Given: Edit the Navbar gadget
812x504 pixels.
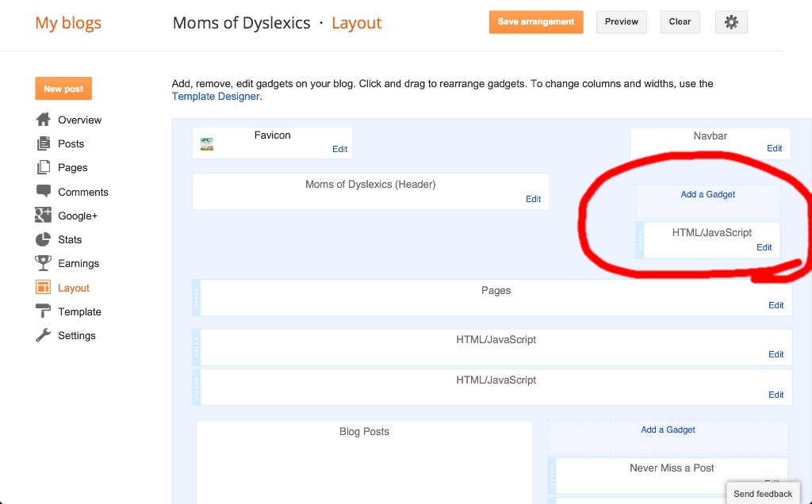Looking at the screenshot, I should point(774,148).
